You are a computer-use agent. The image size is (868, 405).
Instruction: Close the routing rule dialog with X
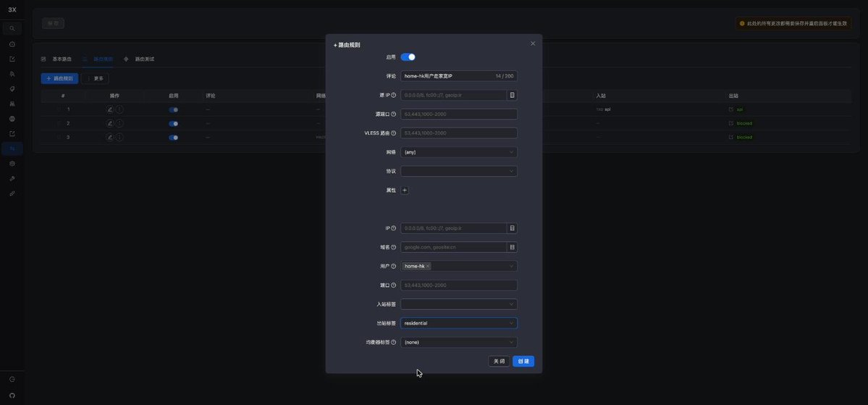pyautogui.click(x=533, y=43)
